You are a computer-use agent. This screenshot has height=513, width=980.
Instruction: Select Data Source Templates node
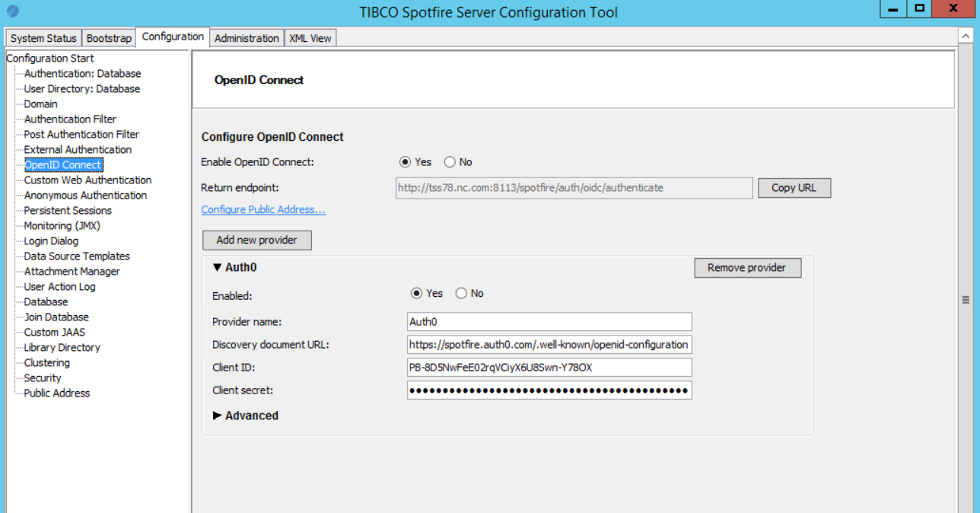pyautogui.click(x=77, y=256)
